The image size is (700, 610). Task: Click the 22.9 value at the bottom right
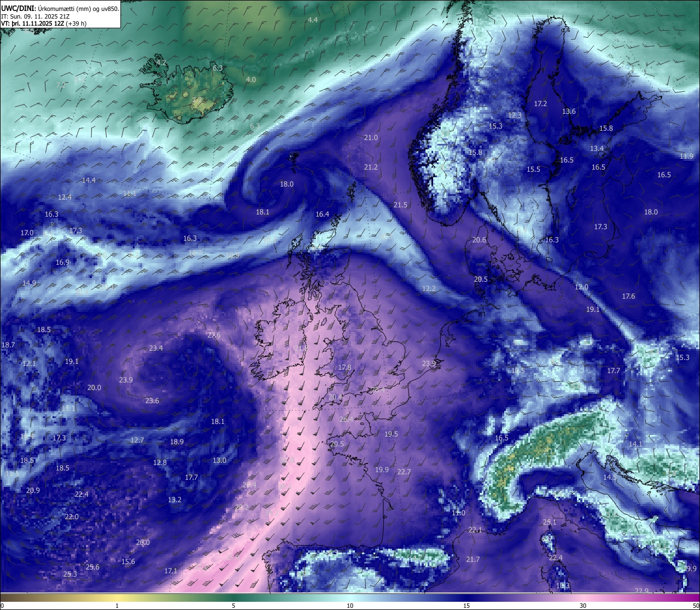pos(641,591)
